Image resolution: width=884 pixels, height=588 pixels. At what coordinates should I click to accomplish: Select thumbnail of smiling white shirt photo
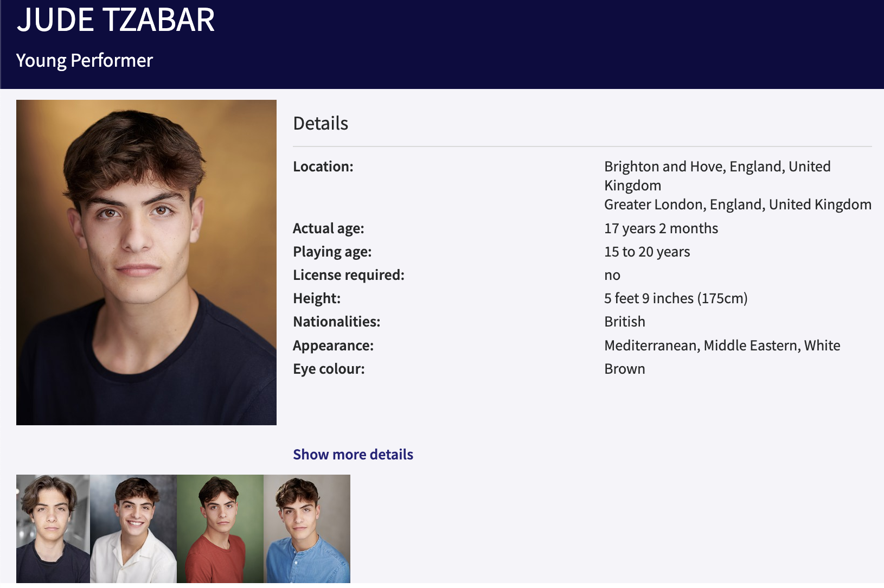click(x=133, y=529)
